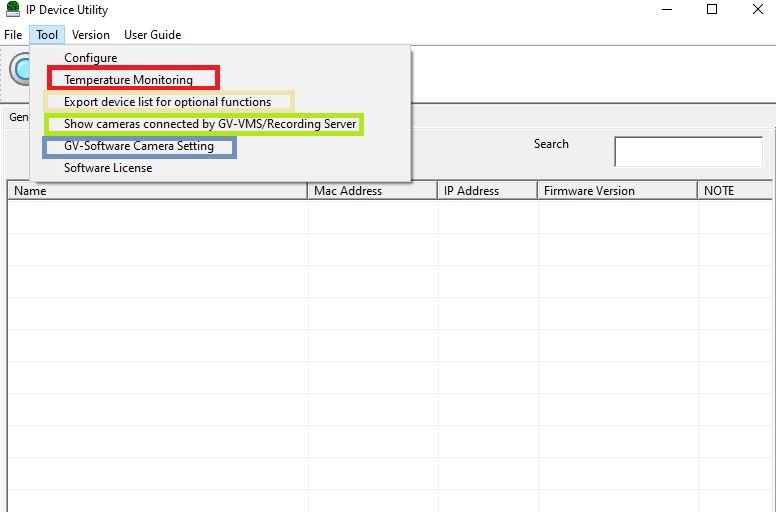Choose Show cameras connected by GV-VMS/Recording Server
776x512 pixels.
(x=220, y=124)
